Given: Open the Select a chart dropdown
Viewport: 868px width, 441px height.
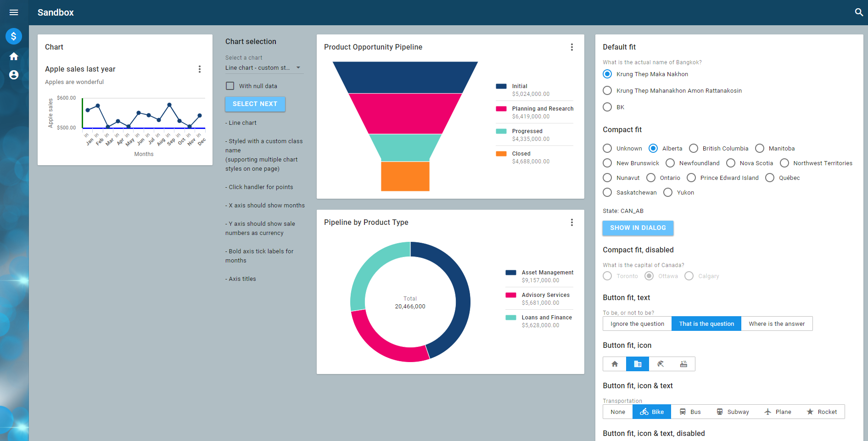Looking at the screenshot, I should tap(263, 68).
